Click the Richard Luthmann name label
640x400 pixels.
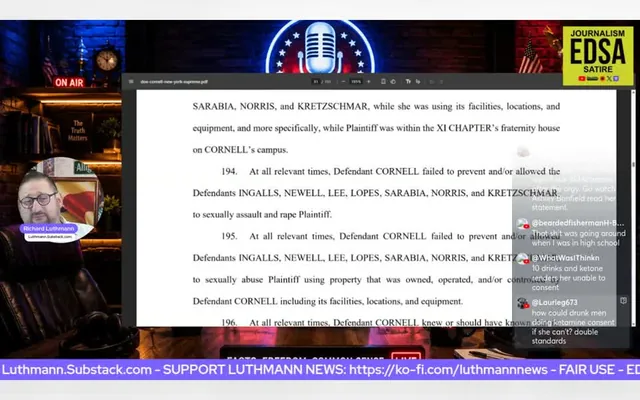(49, 229)
